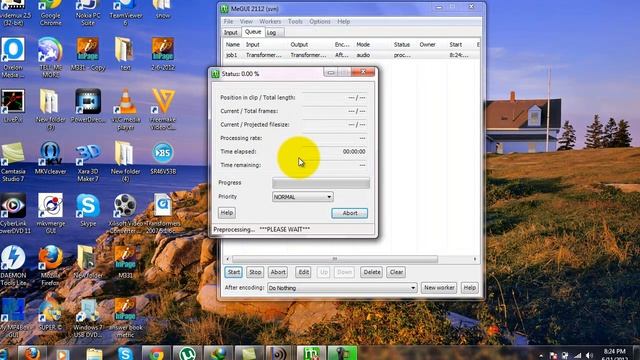Select the 'text' folder on desktop

coord(125,54)
